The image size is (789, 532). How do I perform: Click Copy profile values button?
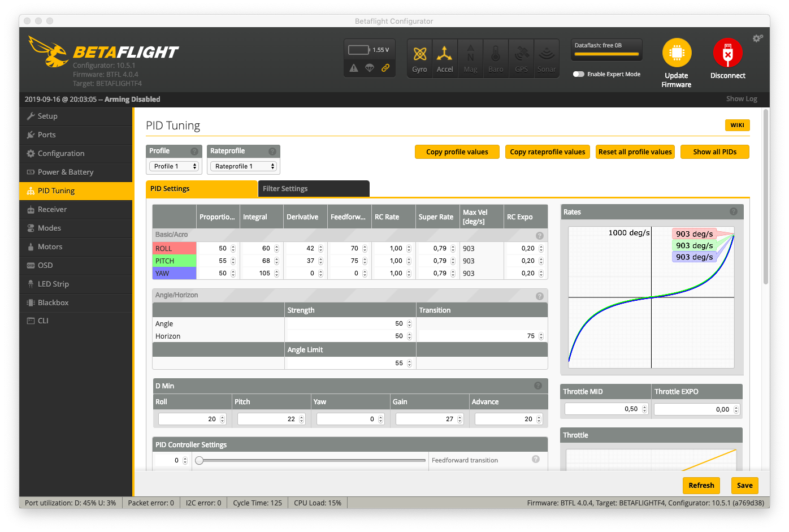click(457, 152)
